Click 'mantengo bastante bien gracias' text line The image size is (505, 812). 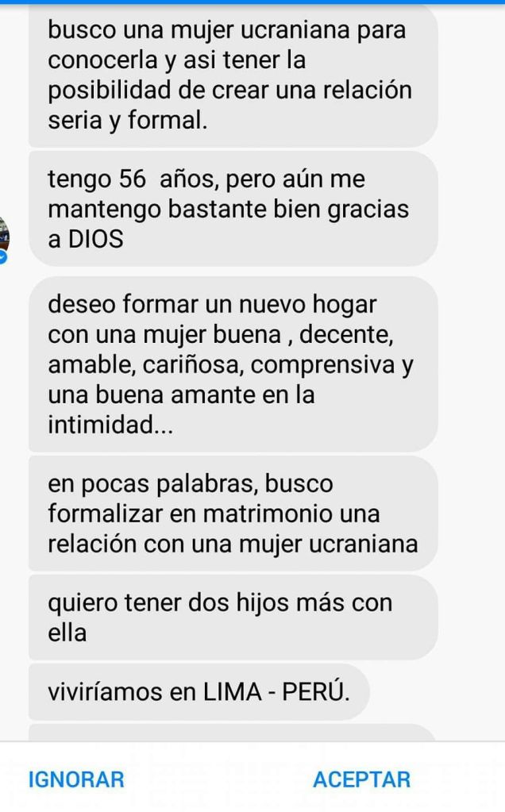click(x=229, y=210)
